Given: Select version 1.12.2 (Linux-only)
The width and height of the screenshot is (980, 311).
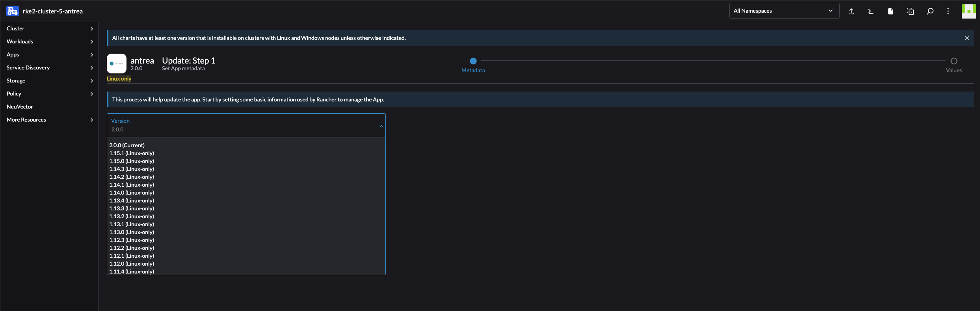Looking at the screenshot, I should (x=246, y=248).
